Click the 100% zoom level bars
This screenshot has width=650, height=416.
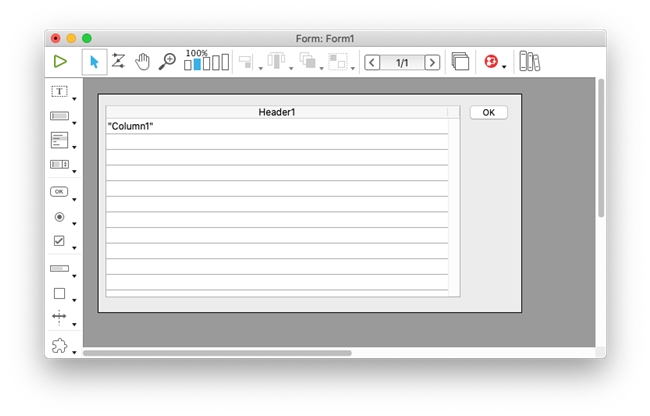coord(206,63)
